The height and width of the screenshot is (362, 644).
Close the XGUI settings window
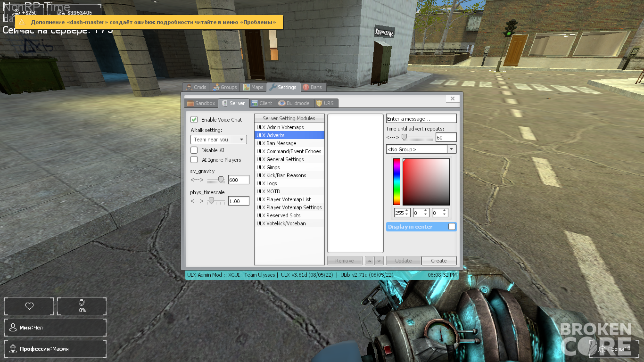pos(453,99)
